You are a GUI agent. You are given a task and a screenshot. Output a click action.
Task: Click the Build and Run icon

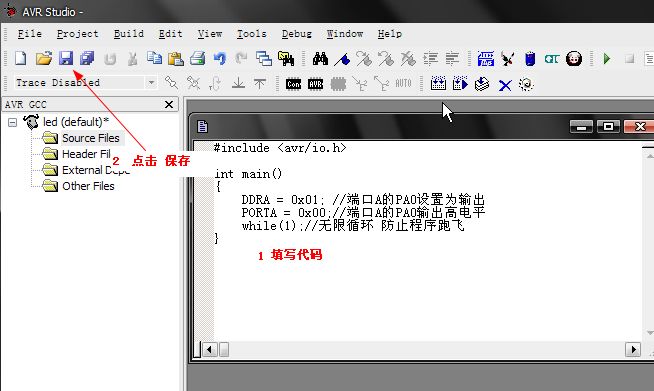pyautogui.click(x=460, y=84)
